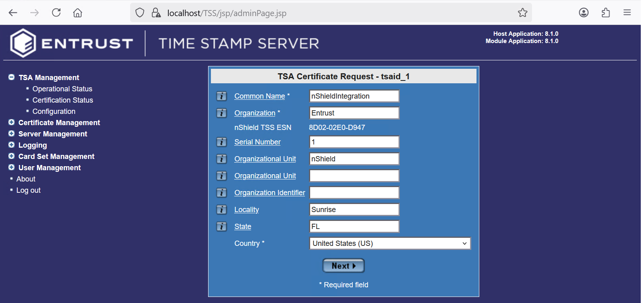
Task: Click the Next button
Action: (343, 266)
